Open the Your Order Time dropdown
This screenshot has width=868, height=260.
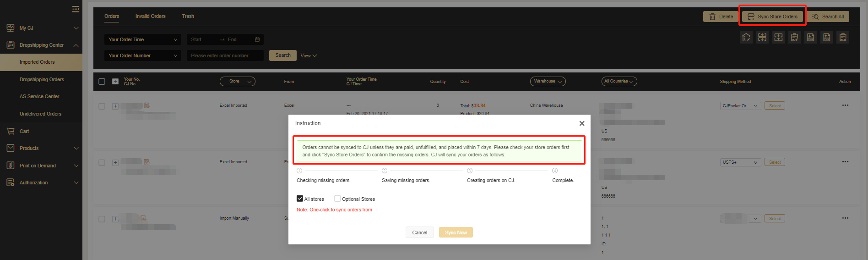click(142, 39)
